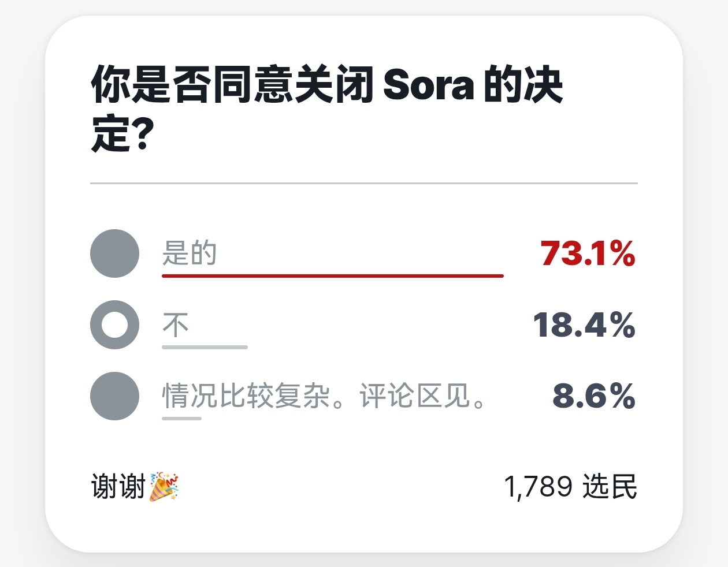The width and height of the screenshot is (728, 567).
Task: Click the 是的 option label
Action: tap(190, 253)
